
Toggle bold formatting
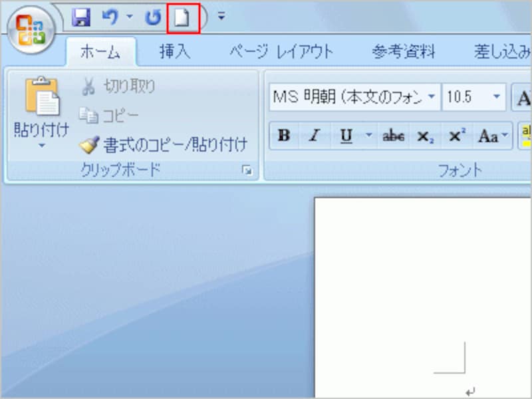(x=283, y=136)
